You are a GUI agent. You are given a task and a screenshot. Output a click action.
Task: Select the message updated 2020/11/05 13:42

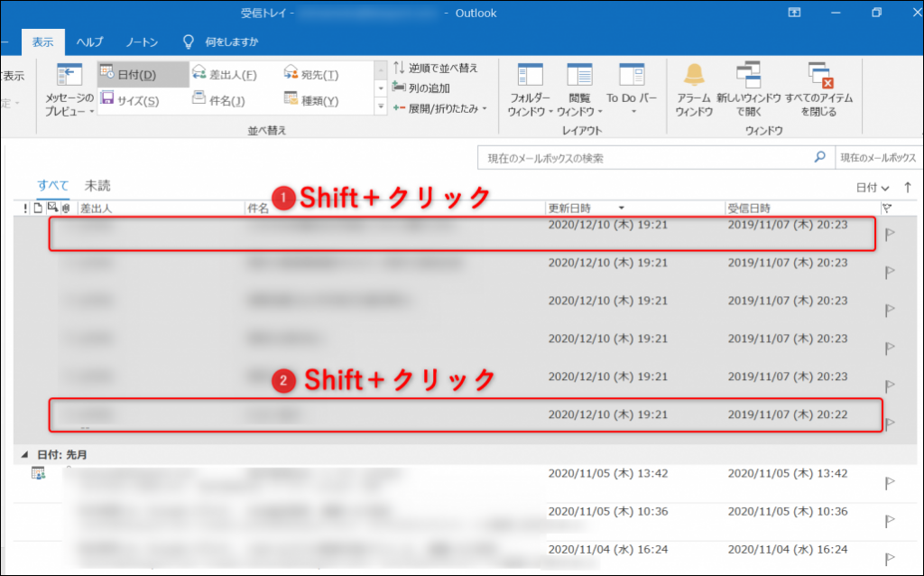pyautogui.click(x=466, y=484)
